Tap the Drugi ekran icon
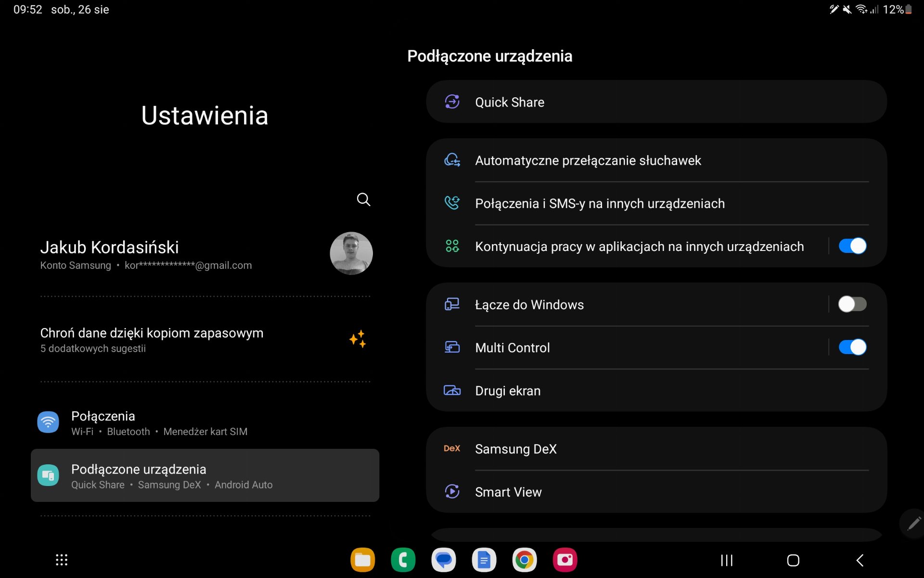 click(x=452, y=390)
